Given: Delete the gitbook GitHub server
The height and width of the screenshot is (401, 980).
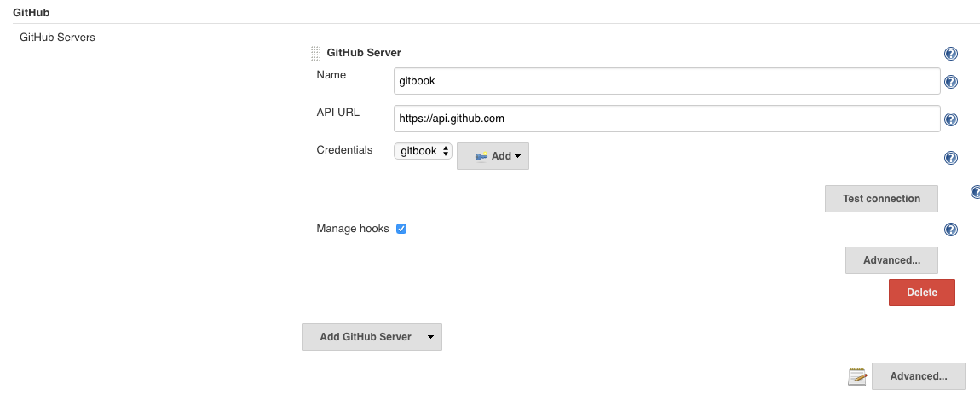Looking at the screenshot, I should pos(921,293).
